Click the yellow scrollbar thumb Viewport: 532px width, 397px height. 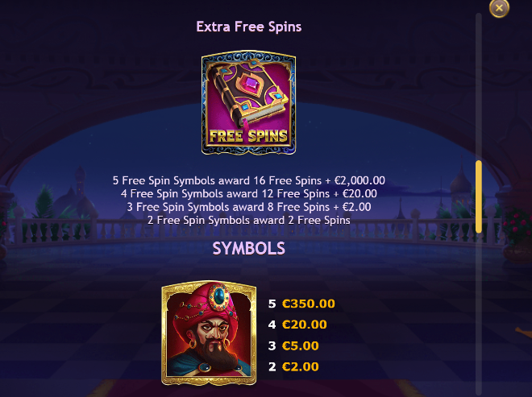(479, 196)
